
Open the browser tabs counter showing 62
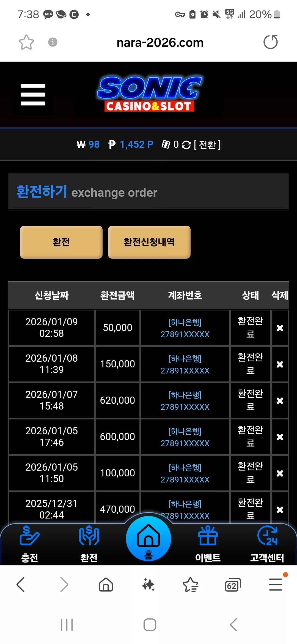click(233, 585)
